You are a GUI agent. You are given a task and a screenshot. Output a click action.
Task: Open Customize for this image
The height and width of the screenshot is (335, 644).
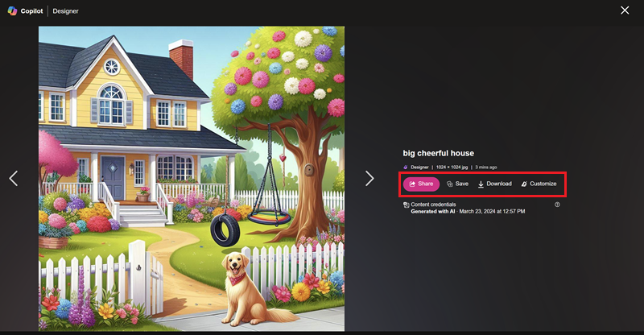pyautogui.click(x=539, y=184)
